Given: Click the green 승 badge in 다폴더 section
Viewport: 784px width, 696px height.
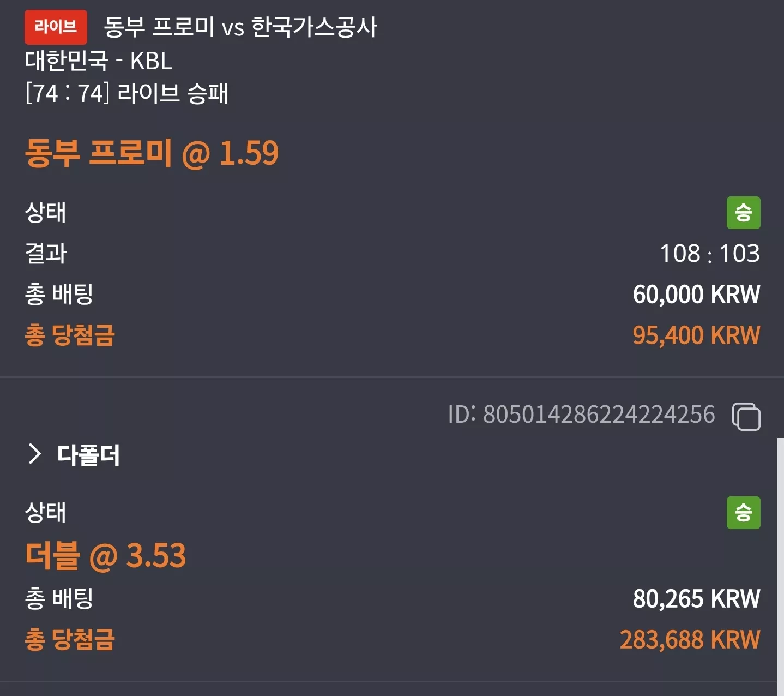Looking at the screenshot, I should coord(743,513).
